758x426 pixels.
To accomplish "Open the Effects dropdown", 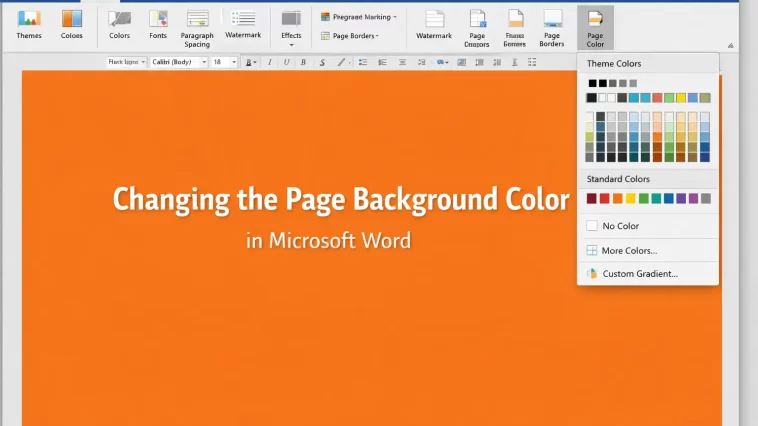I will 291,29.
